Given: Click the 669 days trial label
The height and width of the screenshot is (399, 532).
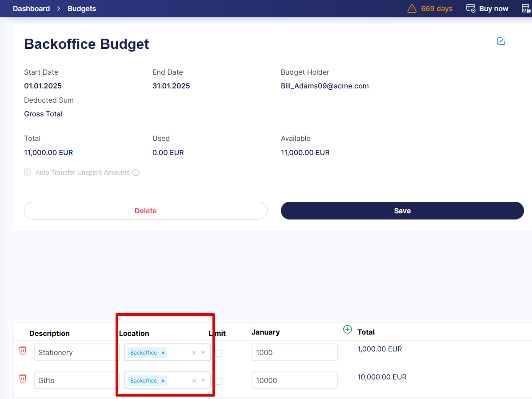Looking at the screenshot, I should tap(436, 8).
